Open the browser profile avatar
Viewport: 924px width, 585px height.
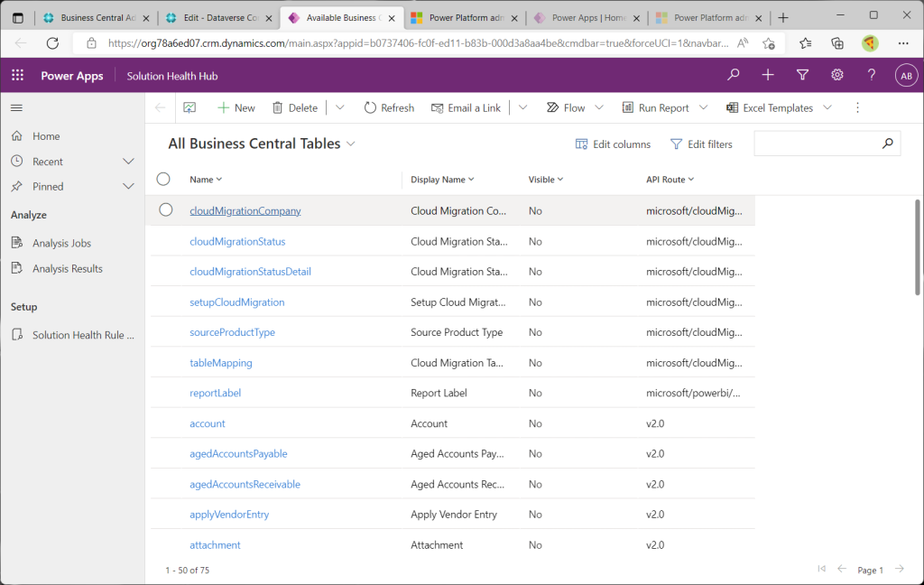click(870, 43)
